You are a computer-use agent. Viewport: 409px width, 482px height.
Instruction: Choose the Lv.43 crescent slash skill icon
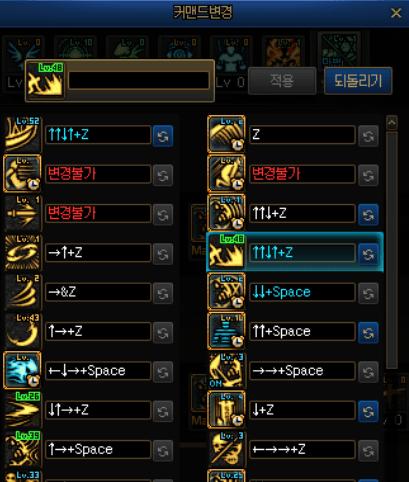[22, 331]
